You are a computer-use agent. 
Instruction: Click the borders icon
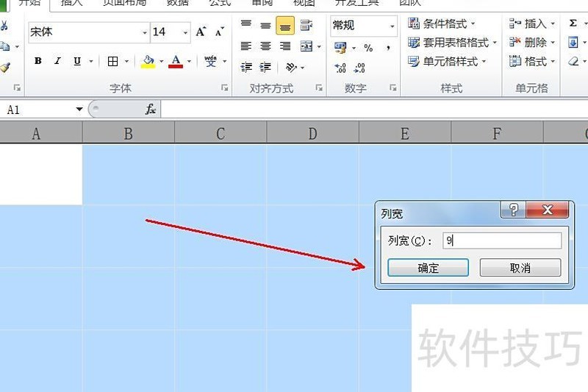coord(112,61)
